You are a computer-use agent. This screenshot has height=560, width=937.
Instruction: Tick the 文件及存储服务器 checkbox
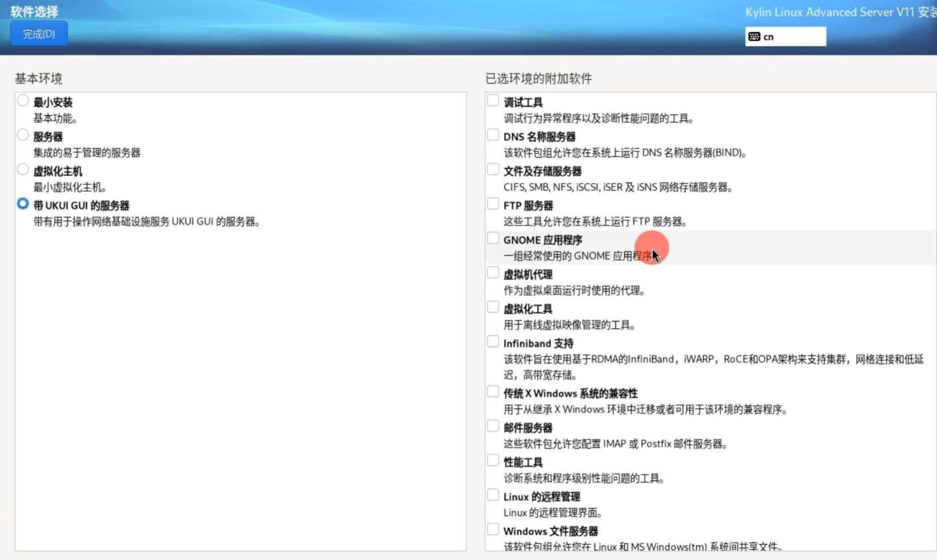coord(493,170)
